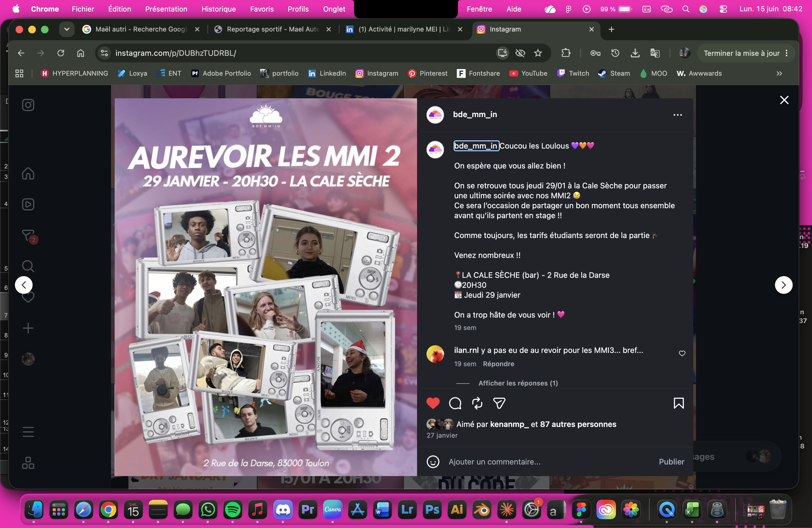Open Reels in Instagram sidebar
The height and width of the screenshot is (528, 812).
tap(28, 204)
